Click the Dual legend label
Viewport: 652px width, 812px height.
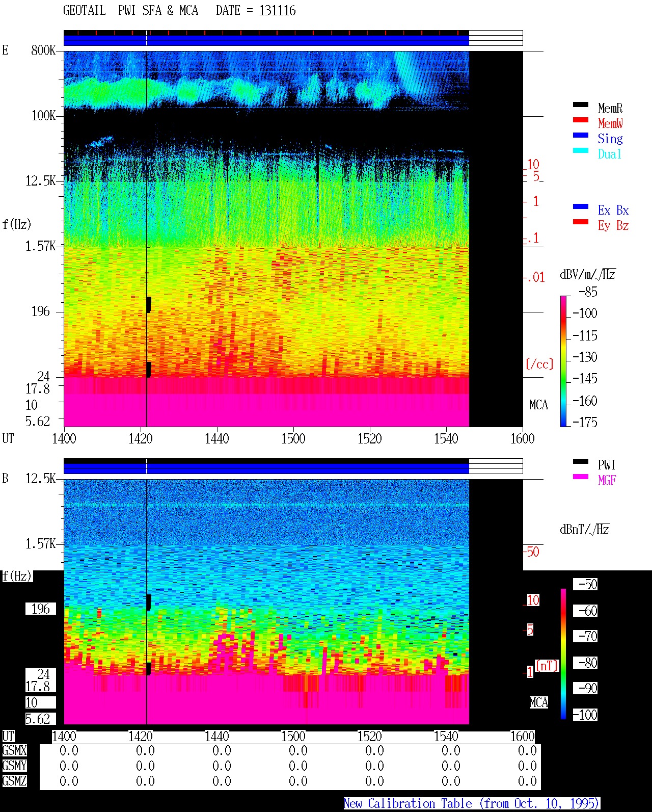(x=610, y=154)
